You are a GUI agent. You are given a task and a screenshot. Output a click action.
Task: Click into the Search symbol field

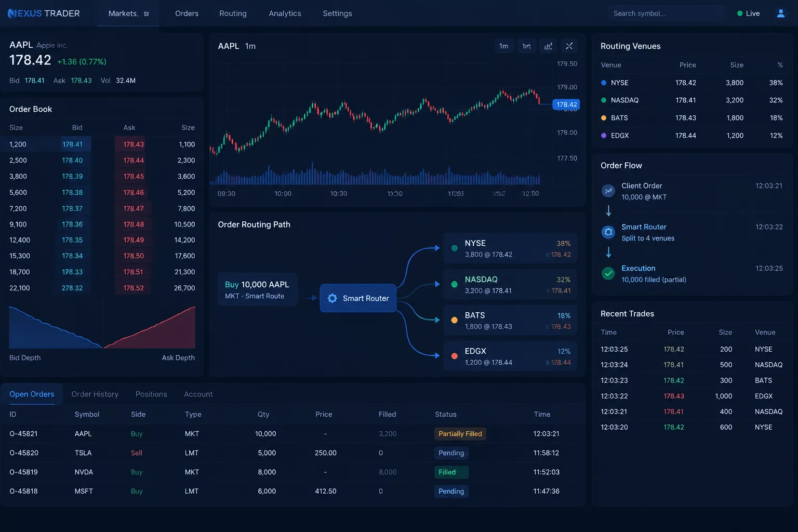[667, 14]
